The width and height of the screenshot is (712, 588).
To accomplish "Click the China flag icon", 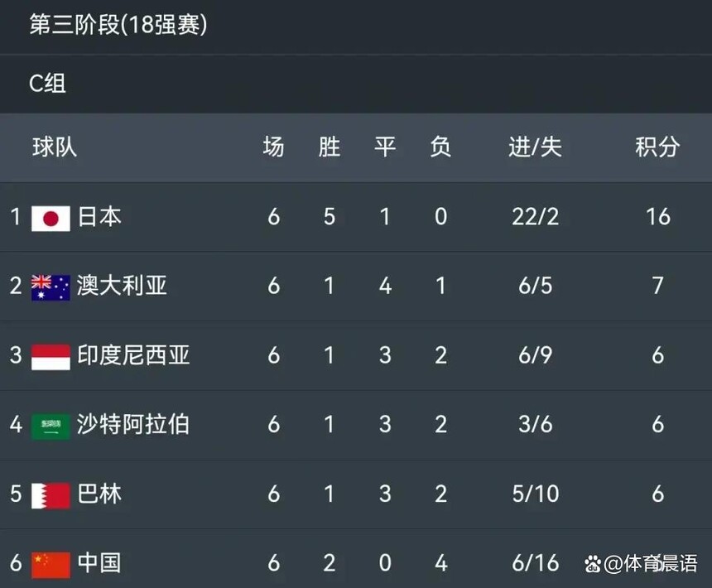I will [x=51, y=565].
